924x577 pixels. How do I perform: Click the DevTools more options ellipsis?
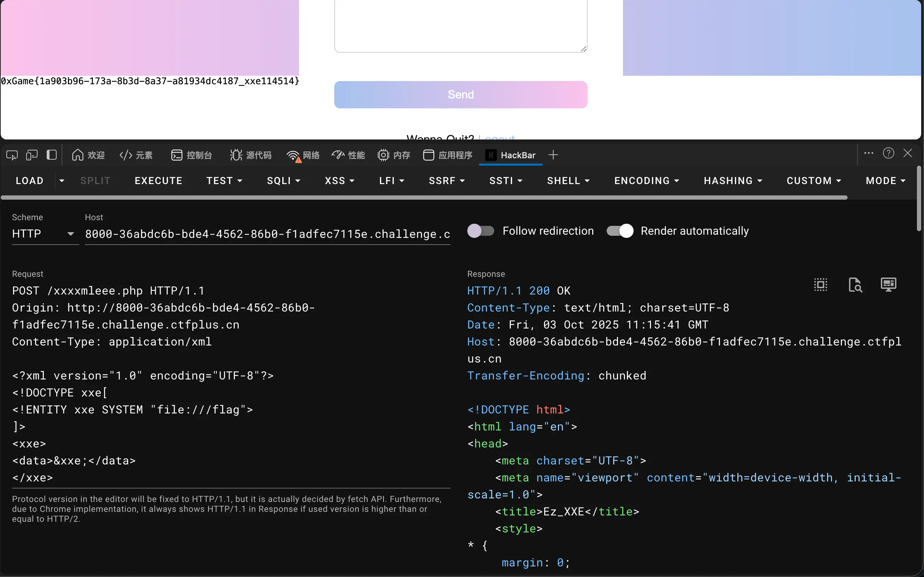tap(868, 153)
